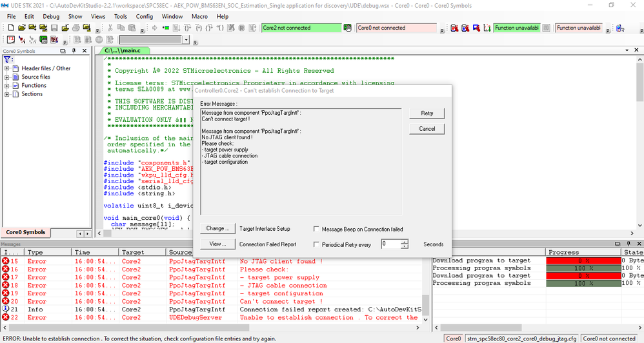
Task: Click the Cancel button in error dialog
Action: (x=427, y=129)
